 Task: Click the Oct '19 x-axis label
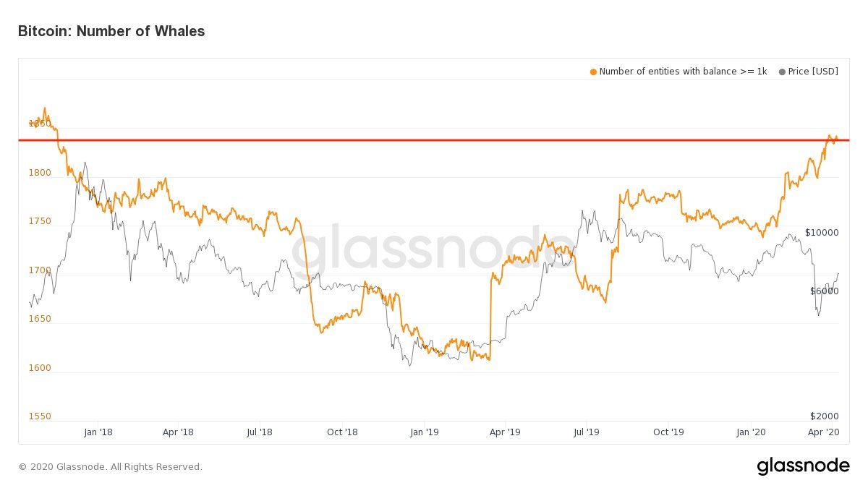click(x=668, y=432)
